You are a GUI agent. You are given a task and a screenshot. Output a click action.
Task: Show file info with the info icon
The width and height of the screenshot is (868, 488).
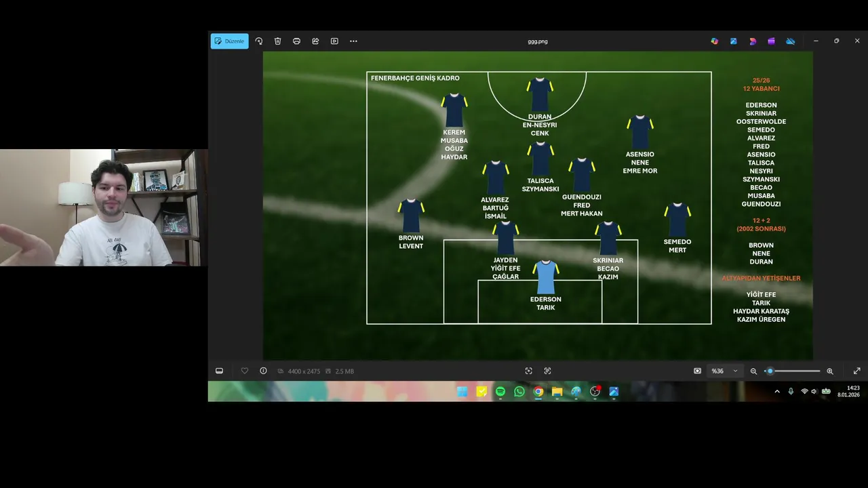[263, 371]
